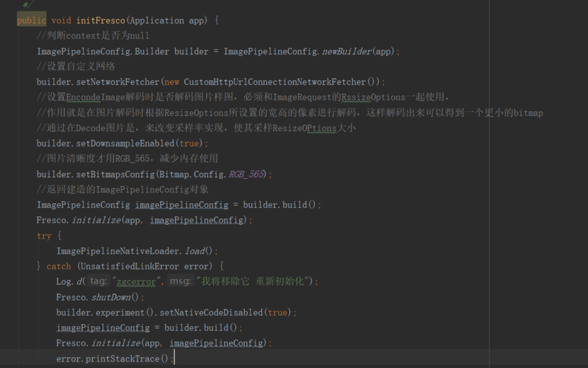Click builder.experiment() call
The height and width of the screenshot is (368, 588).
[105, 312]
